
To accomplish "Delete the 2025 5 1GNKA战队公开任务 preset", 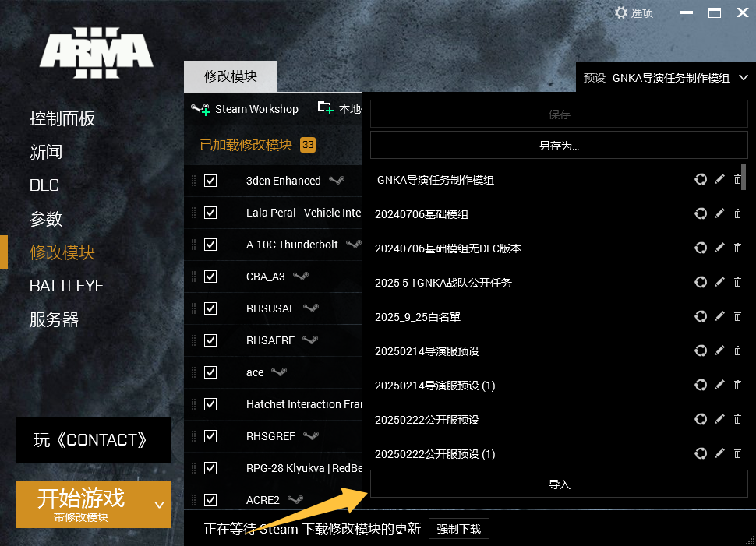I will [x=737, y=282].
